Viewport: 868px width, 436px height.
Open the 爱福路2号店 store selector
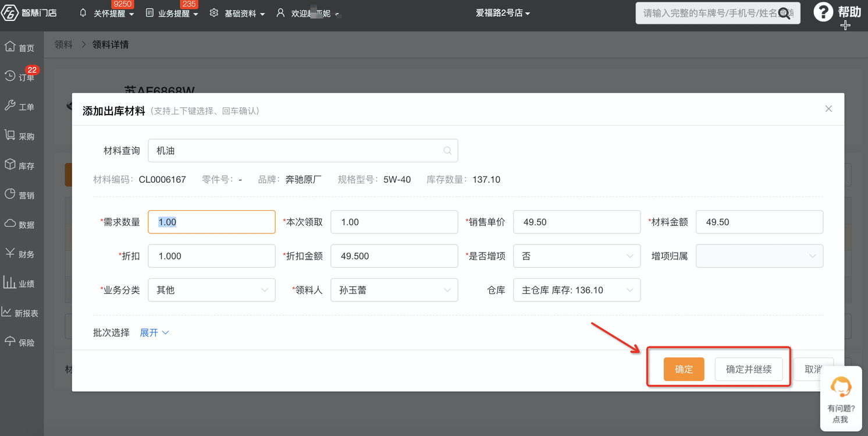coord(503,13)
